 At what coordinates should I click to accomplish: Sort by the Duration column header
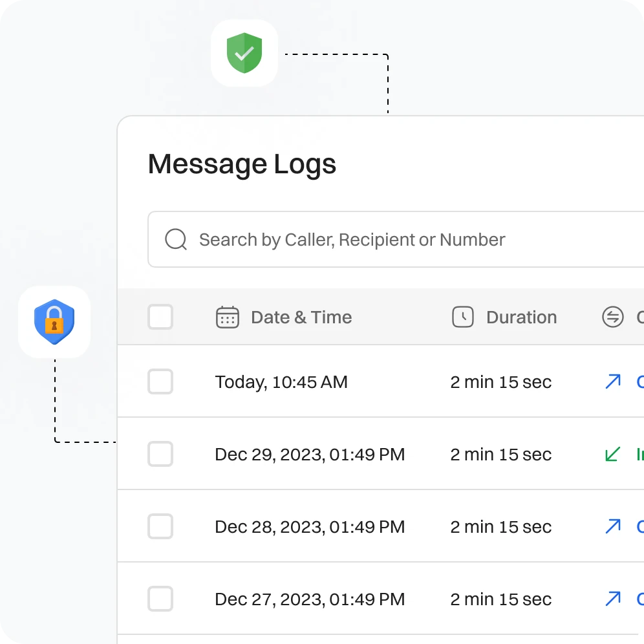point(521,317)
